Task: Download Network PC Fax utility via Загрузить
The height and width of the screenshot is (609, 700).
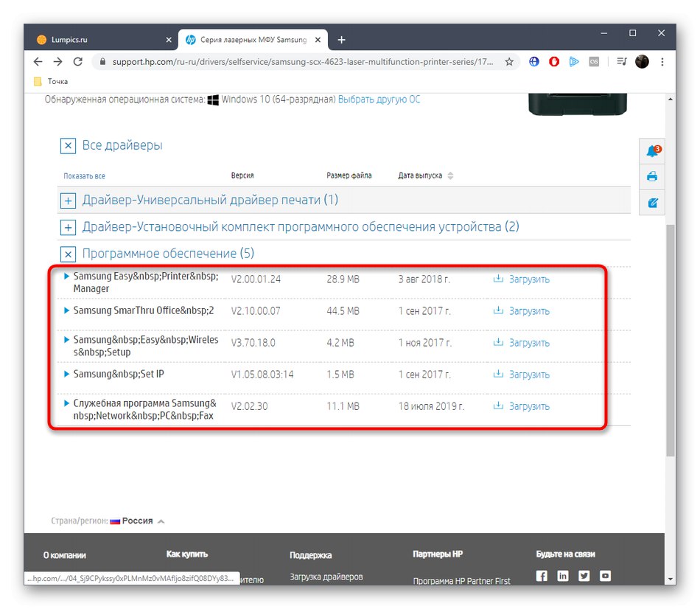Action: click(522, 406)
